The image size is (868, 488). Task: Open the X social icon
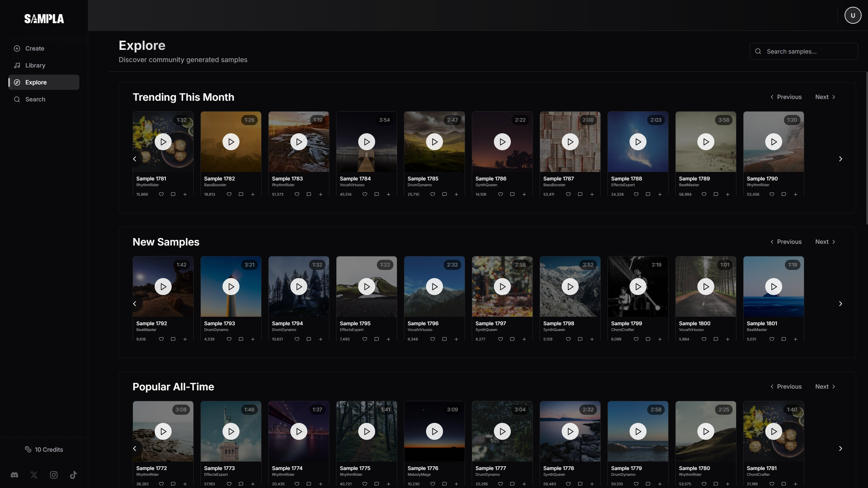coord(34,475)
